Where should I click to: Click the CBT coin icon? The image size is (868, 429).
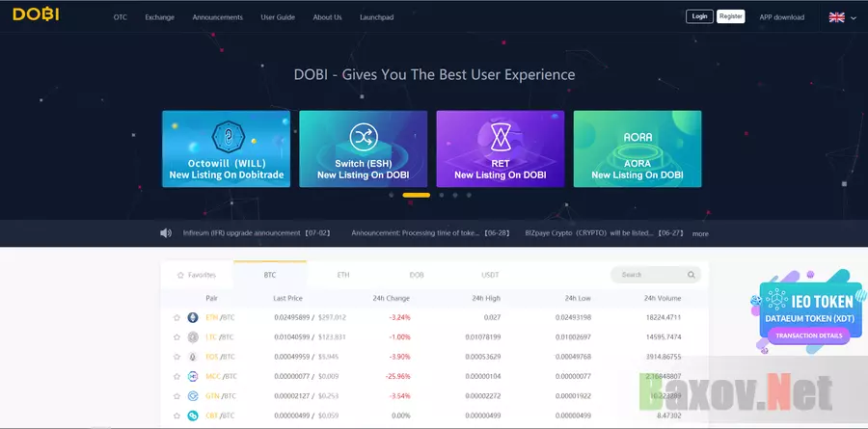[193, 416]
